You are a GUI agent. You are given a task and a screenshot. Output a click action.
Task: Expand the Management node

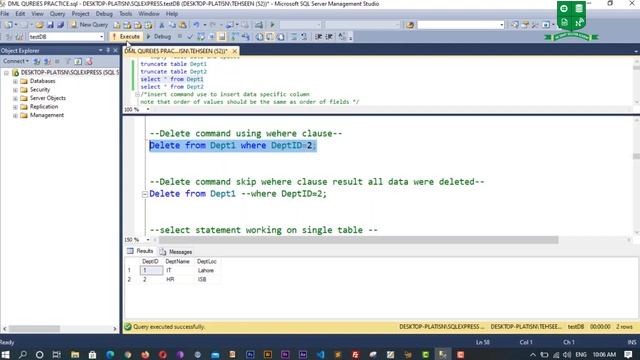pos(15,116)
